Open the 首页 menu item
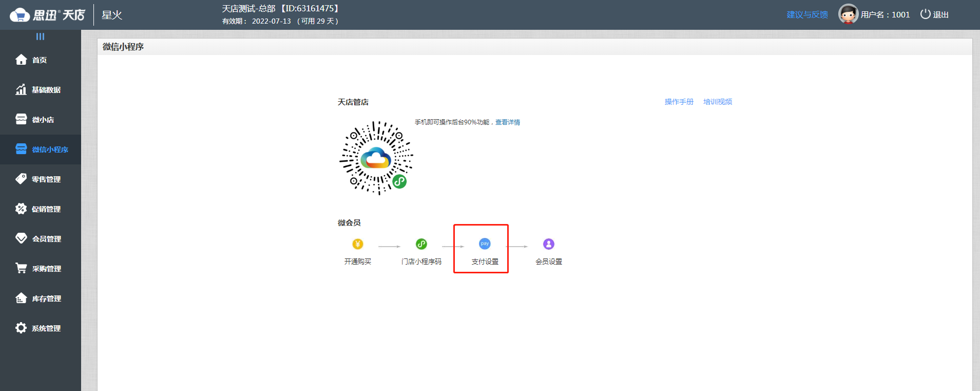 click(x=41, y=60)
